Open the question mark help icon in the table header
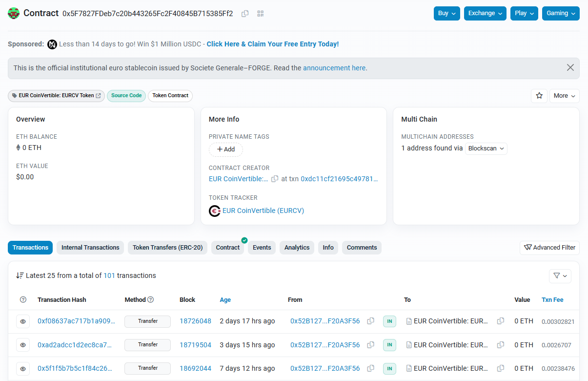 [23, 300]
